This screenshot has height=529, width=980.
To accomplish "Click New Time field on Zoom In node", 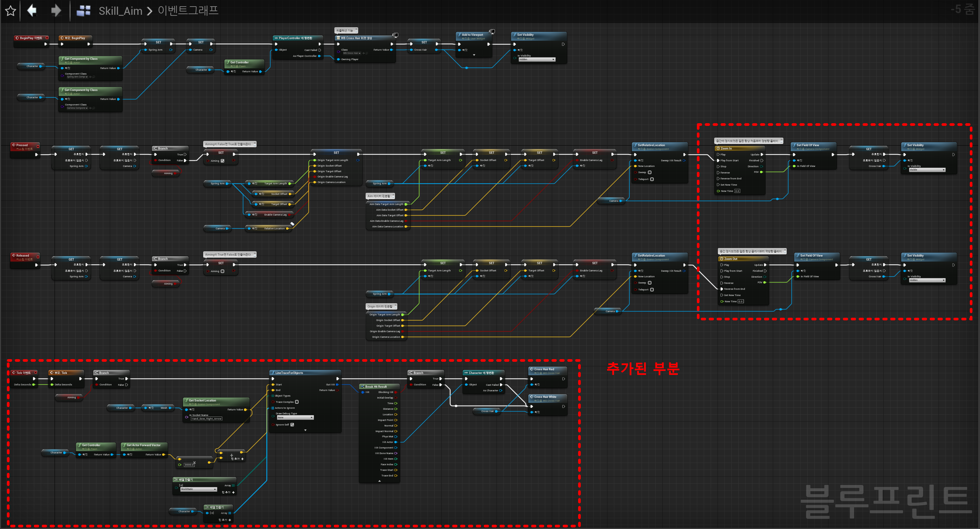I will pos(737,191).
